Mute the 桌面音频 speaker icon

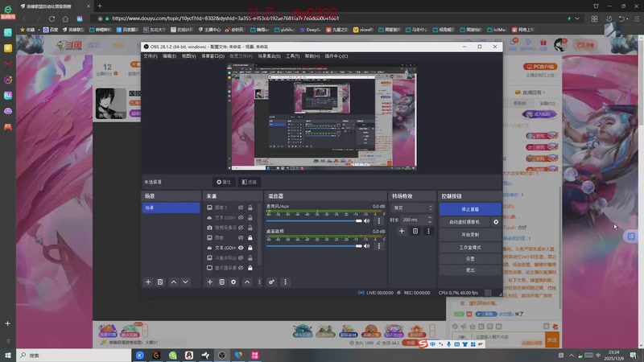point(367,246)
